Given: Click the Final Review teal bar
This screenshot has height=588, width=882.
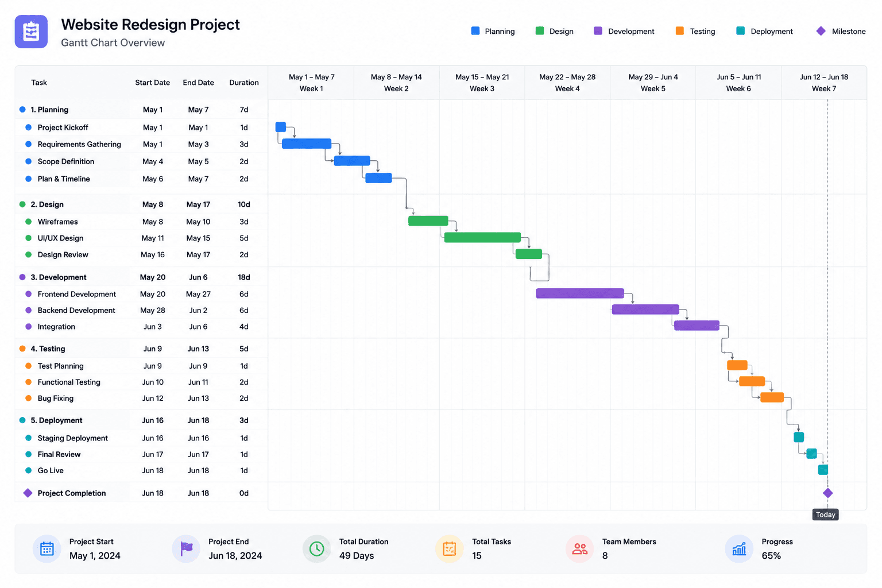Looking at the screenshot, I should tap(811, 454).
